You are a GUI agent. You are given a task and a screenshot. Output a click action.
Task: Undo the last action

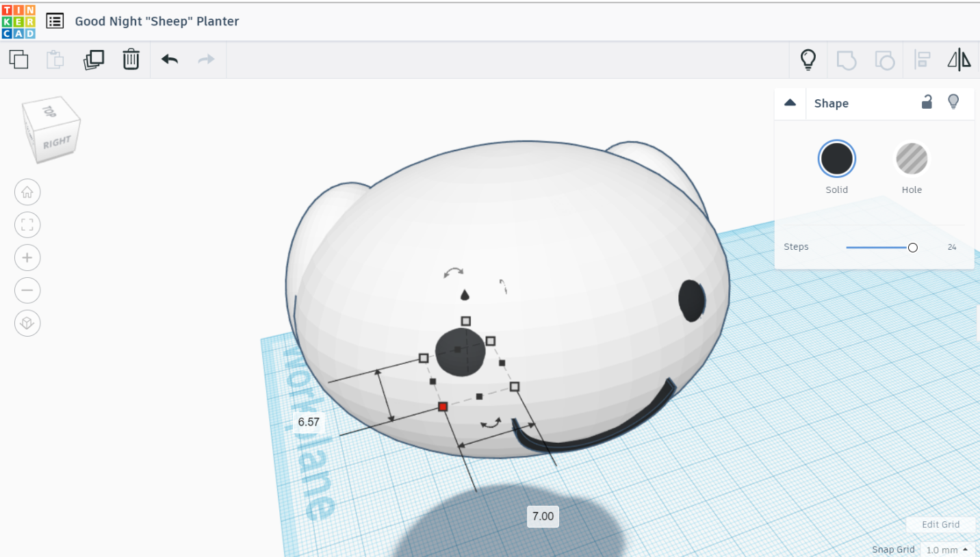point(170,60)
